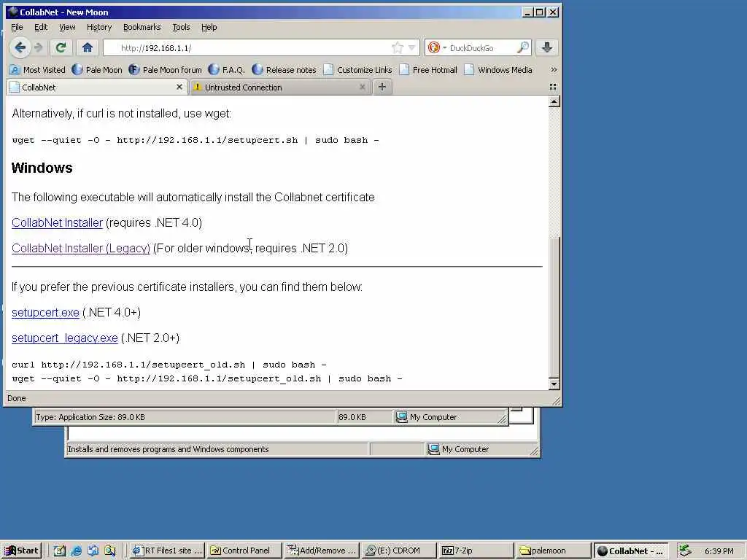Open the Most Visited bookmarks folder
The height and width of the screenshot is (560, 747).
point(37,70)
